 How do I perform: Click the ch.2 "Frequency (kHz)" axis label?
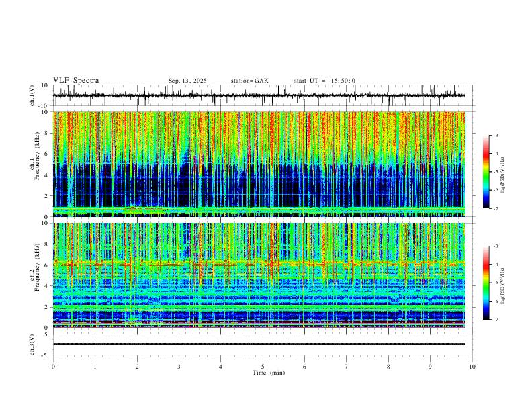click(x=37, y=267)
